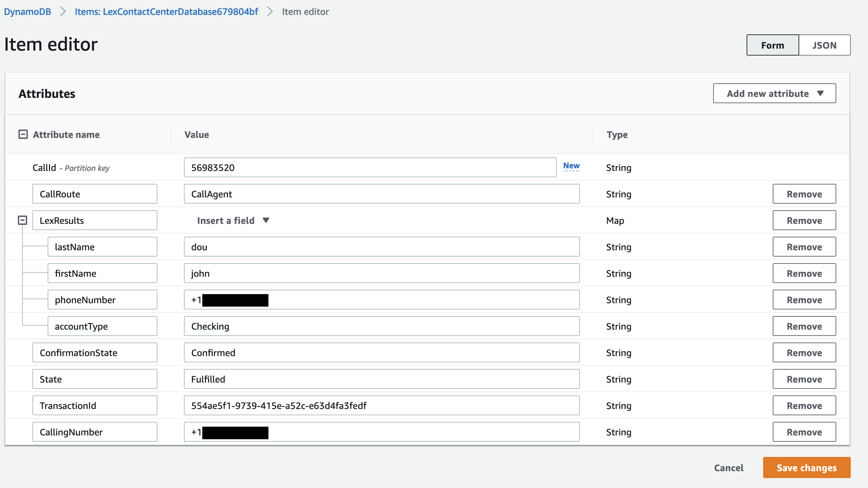Click the New partition key link

pyautogui.click(x=571, y=166)
